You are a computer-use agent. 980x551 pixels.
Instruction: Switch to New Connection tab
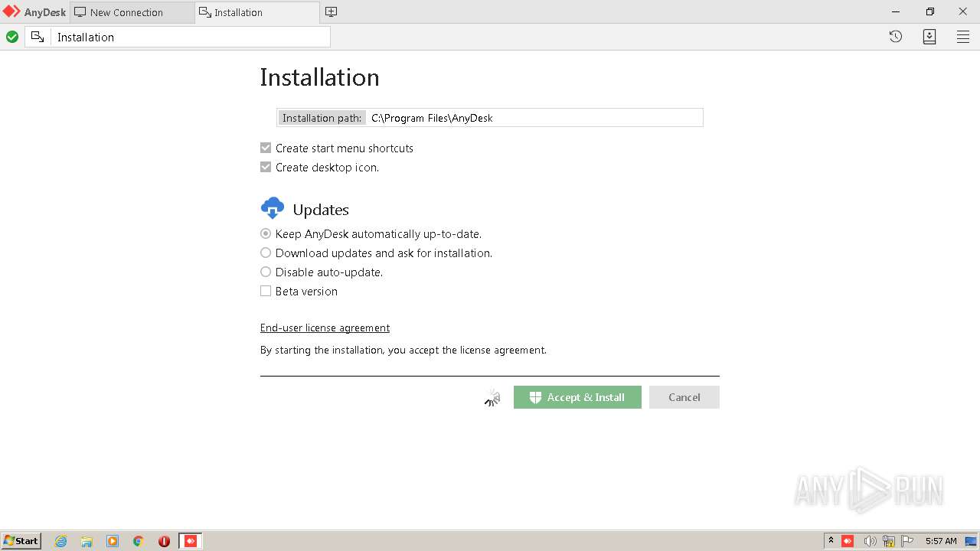tap(132, 12)
